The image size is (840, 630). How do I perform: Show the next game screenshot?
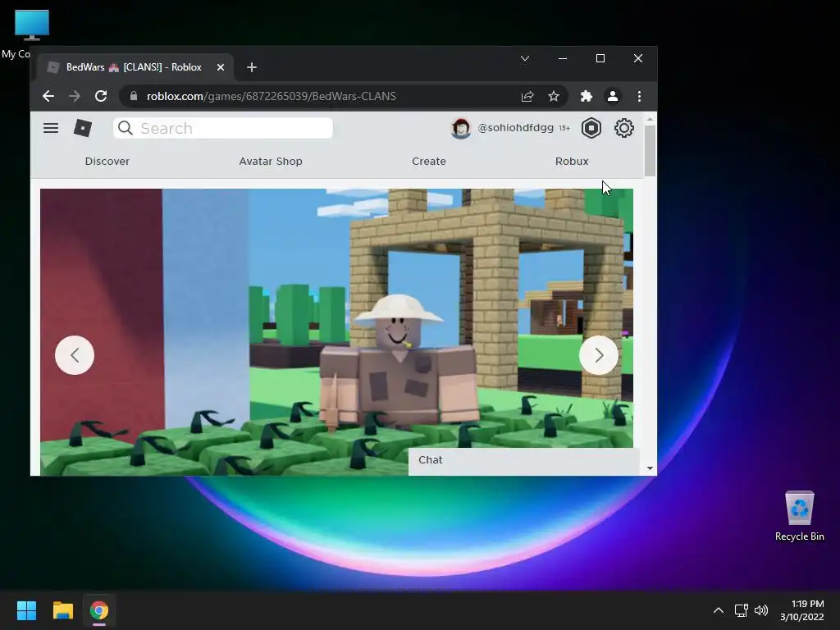[598, 355]
